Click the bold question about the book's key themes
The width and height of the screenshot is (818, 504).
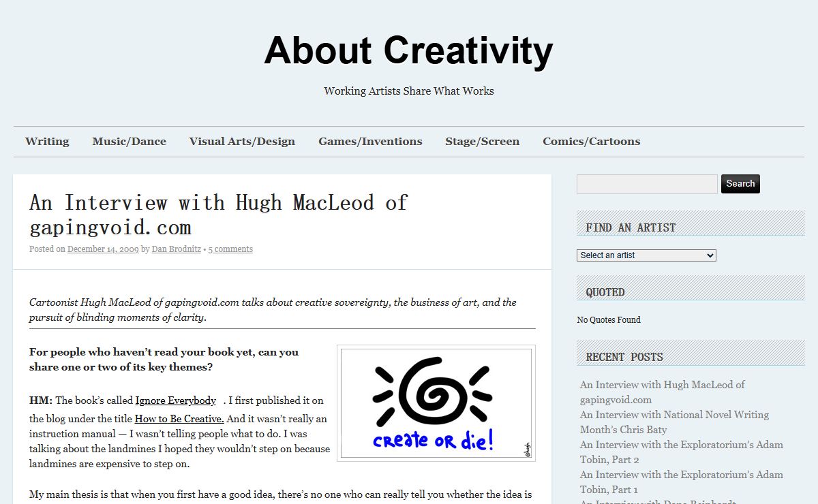[164, 360]
